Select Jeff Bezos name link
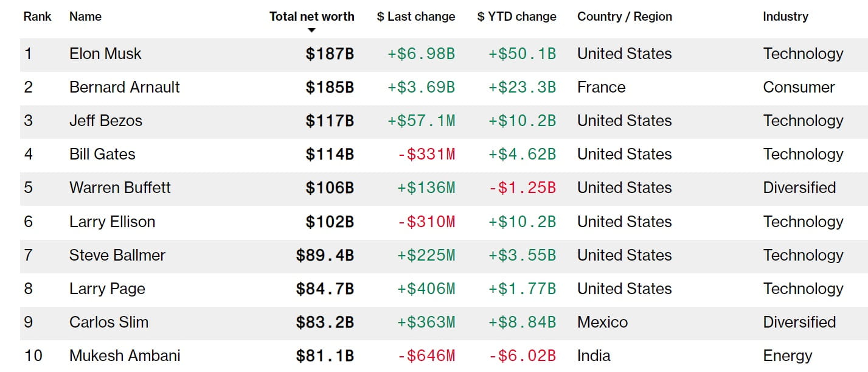Viewport: 868px width, 372px height. [106, 121]
